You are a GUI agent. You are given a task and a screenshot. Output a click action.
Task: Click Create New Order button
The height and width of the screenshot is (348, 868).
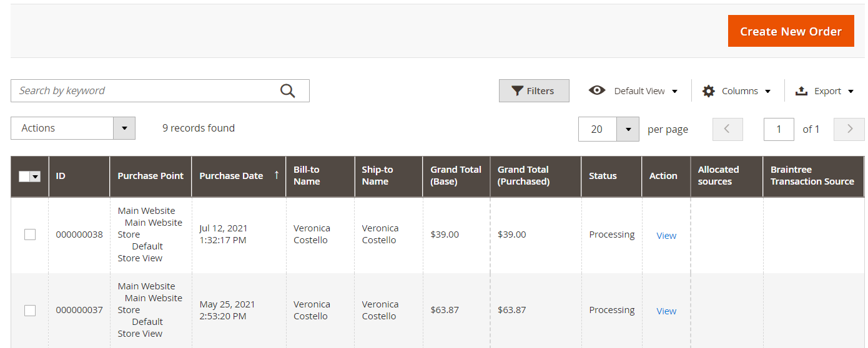pyautogui.click(x=791, y=31)
